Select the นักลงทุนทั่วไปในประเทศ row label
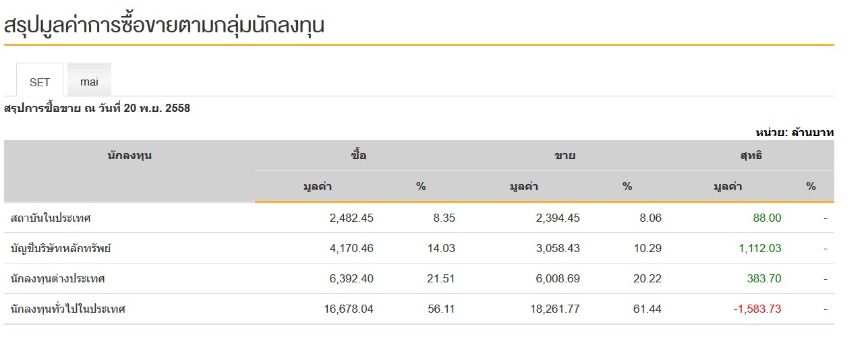 tap(68, 309)
